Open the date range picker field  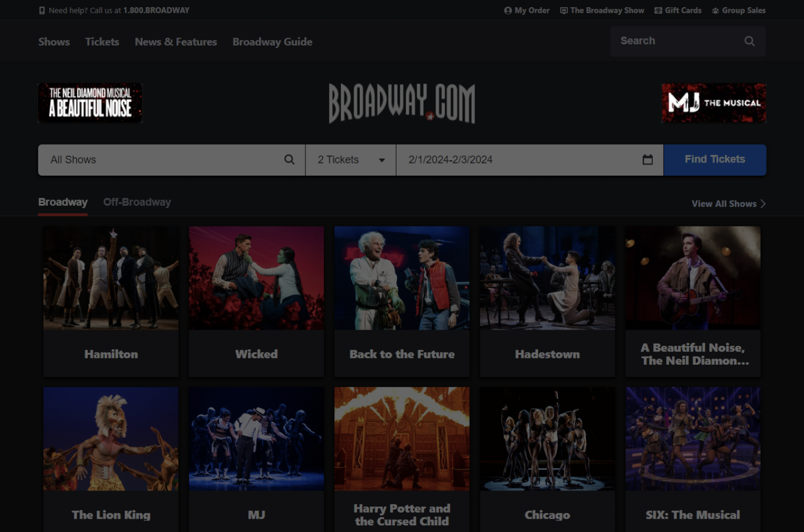coord(521,160)
